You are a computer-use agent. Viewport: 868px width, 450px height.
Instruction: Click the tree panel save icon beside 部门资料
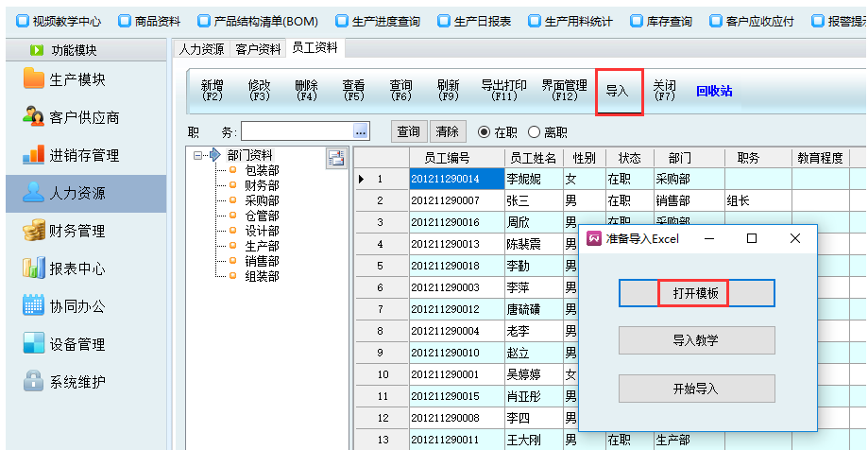tap(336, 158)
